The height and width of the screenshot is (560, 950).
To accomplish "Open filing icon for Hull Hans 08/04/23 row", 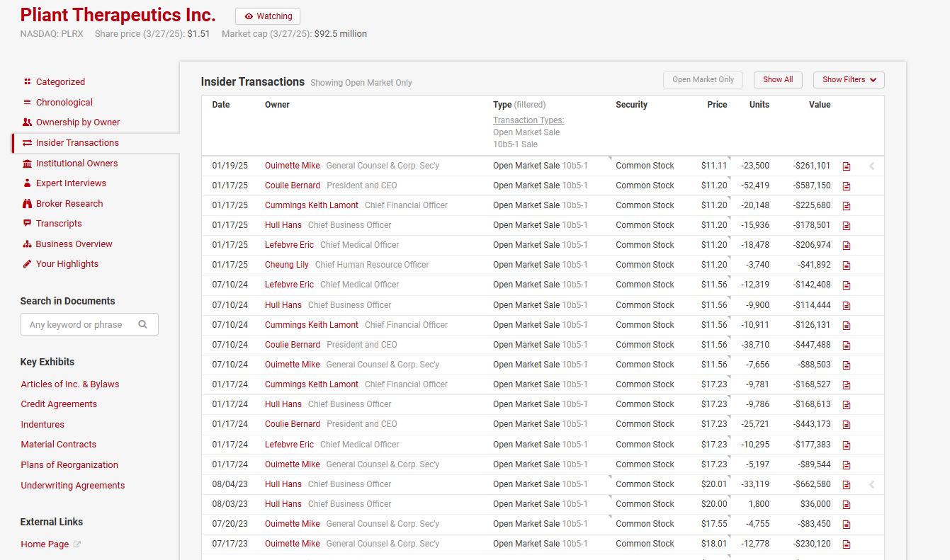I will tap(847, 485).
